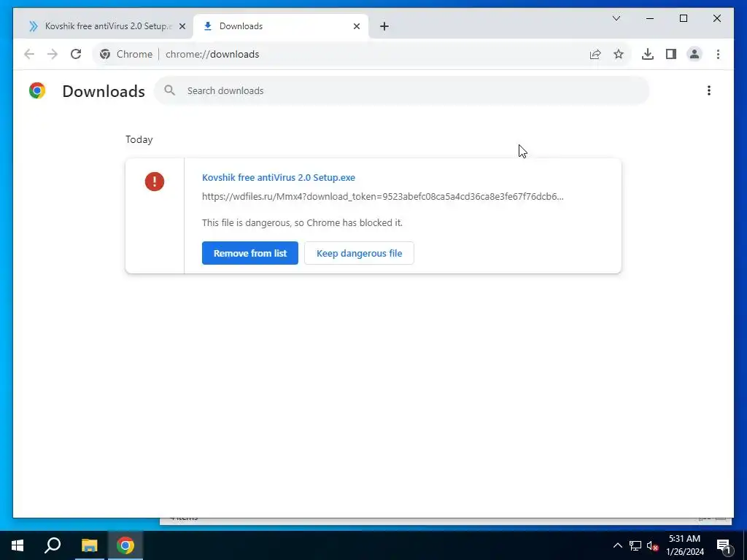Close the Chrome window
Image resolution: width=747 pixels, height=560 pixels.
716,18
